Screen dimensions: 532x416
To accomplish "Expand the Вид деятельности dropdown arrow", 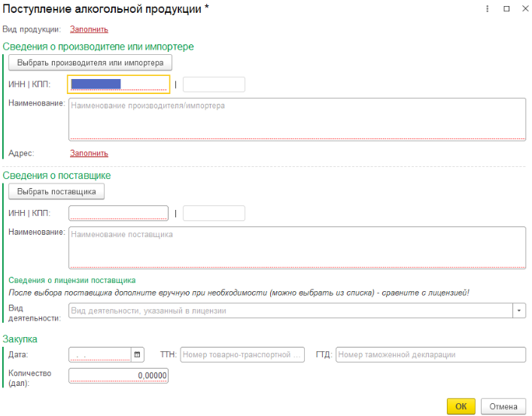I will (x=519, y=311).
